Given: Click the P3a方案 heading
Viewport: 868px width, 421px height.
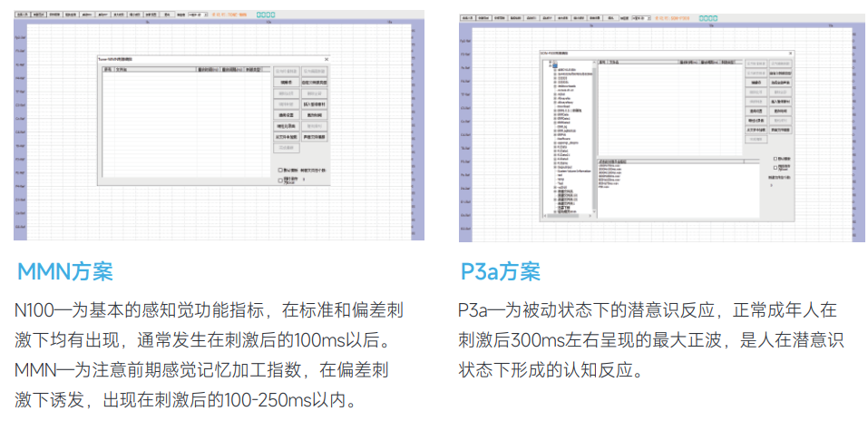Looking at the screenshot, I should [x=500, y=272].
